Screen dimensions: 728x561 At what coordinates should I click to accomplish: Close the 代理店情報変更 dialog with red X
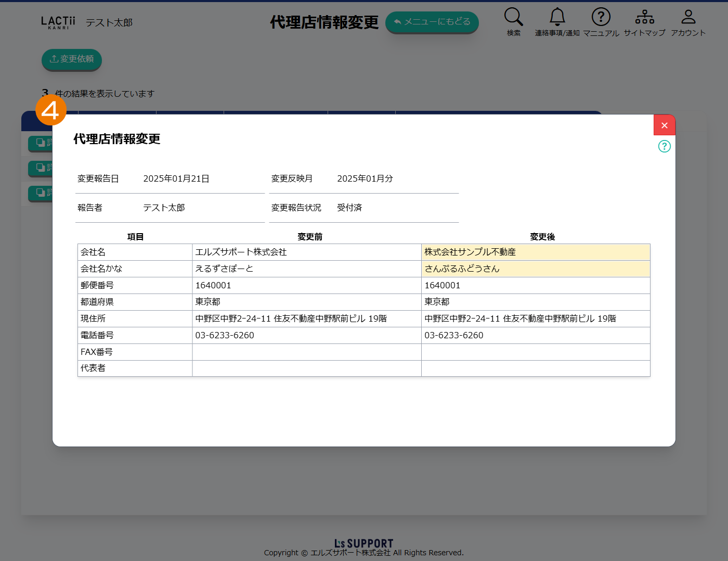(x=664, y=125)
